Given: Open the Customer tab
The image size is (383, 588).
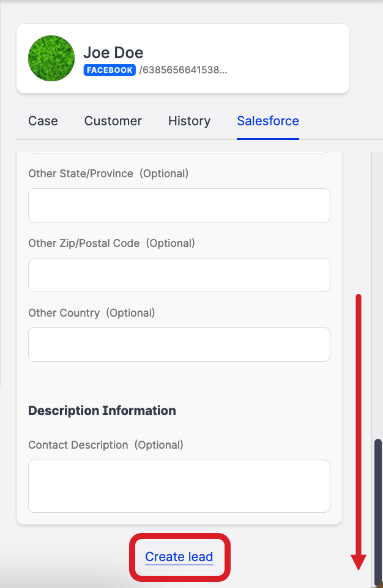Looking at the screenshot, I should click(113, 121).
